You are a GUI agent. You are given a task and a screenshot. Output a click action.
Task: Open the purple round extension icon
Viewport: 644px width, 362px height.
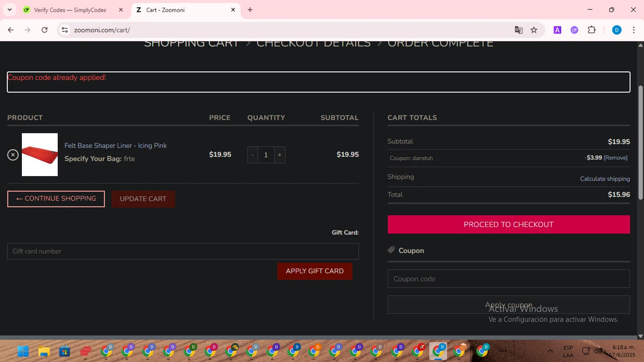[574, 30]
